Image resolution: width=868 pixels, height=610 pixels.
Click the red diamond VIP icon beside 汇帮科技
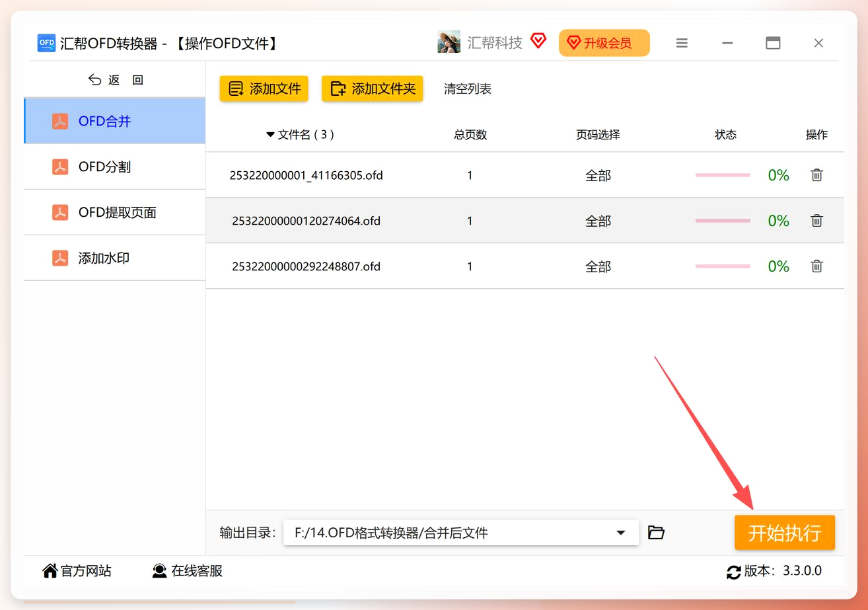click(x=538, y=42)
